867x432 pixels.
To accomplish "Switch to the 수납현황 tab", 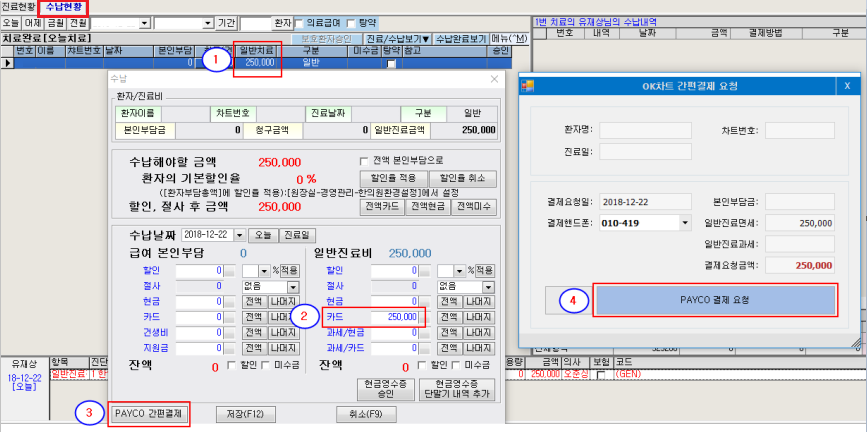I will pos(65,7).
